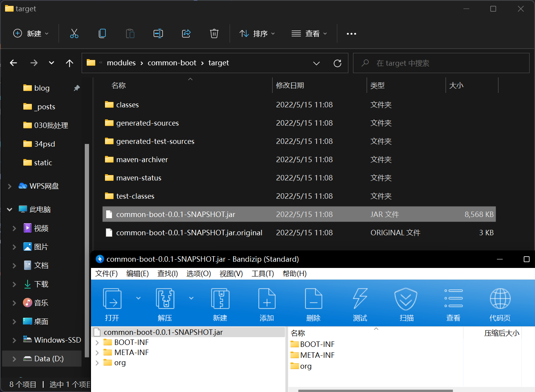Collapse the 此电脑 (This PC) tree node

coord(10,210)
